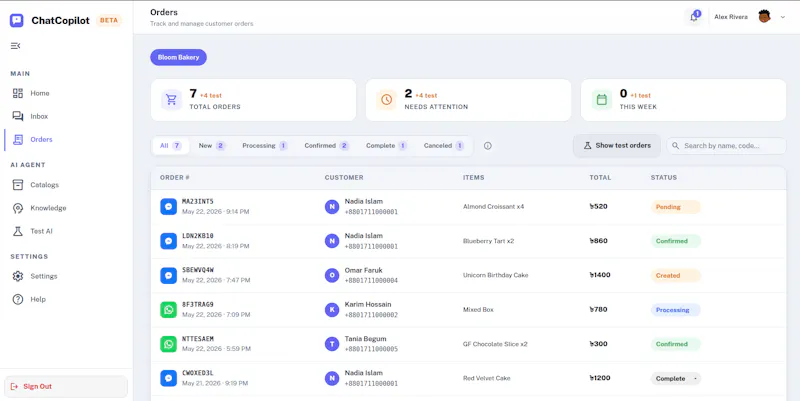Switch to the New orders tab
The image size is (800, 401).
[212, 146]
